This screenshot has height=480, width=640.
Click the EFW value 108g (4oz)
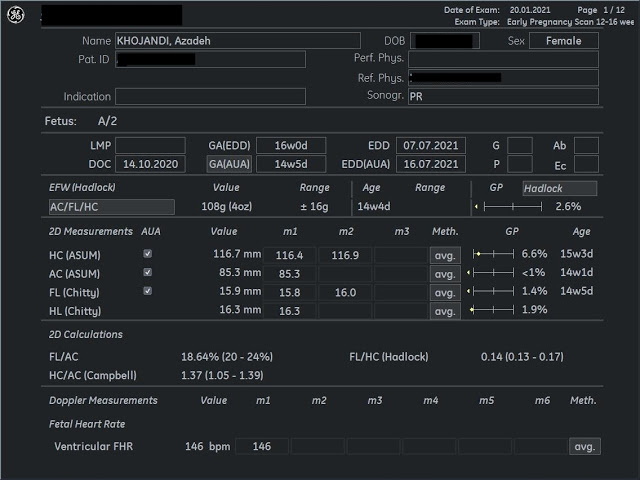pyautogui.click(x=227, y=207)
